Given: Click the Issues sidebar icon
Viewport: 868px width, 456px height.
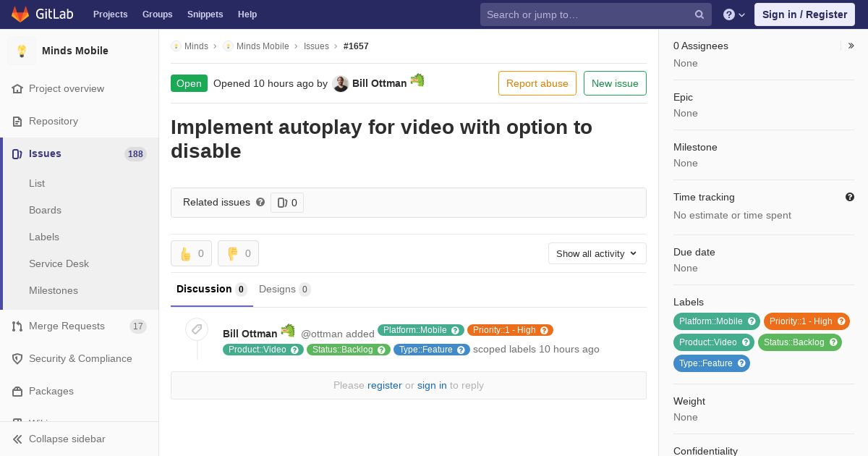Looking at the screenshot, I should coord(17,153).
